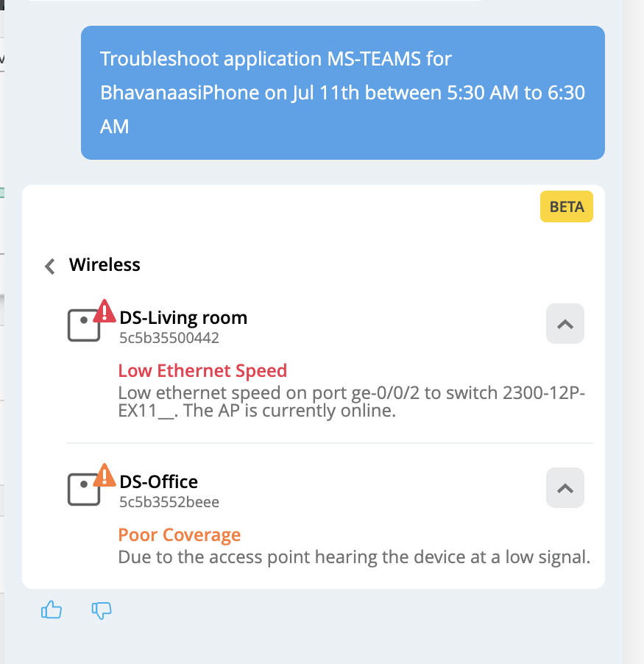
Task: Select the DS-Living room AP name
Action: pos(183,317)
